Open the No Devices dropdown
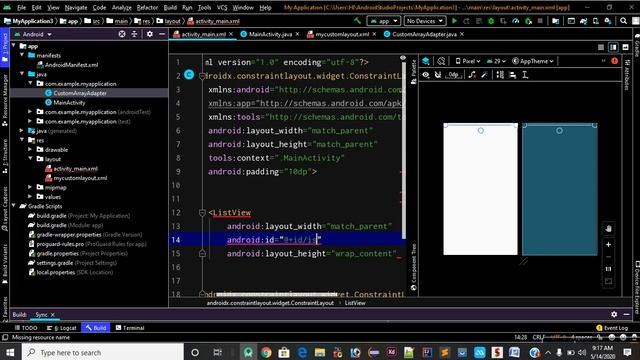The image size is (640, 360). point(424,21)
